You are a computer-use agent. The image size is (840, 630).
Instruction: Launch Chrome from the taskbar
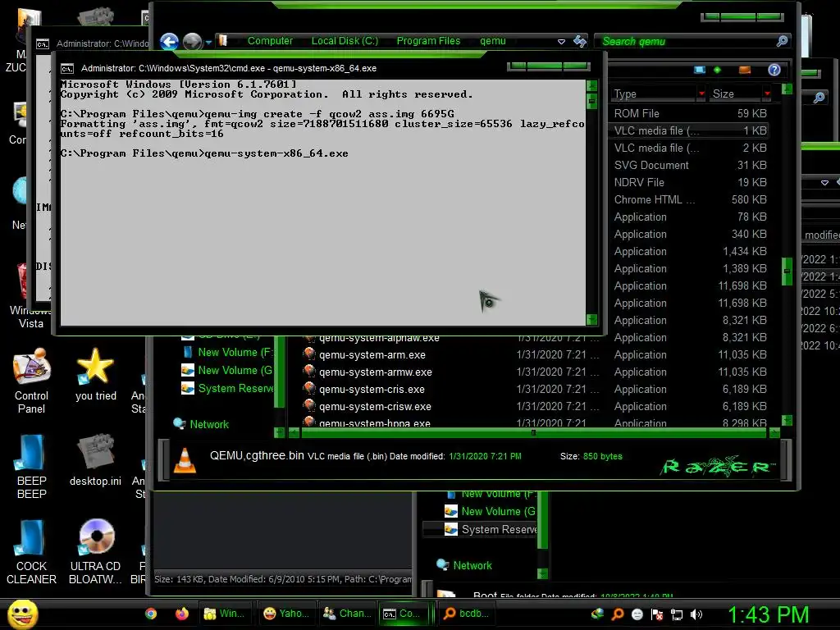[x=151, y=614]
